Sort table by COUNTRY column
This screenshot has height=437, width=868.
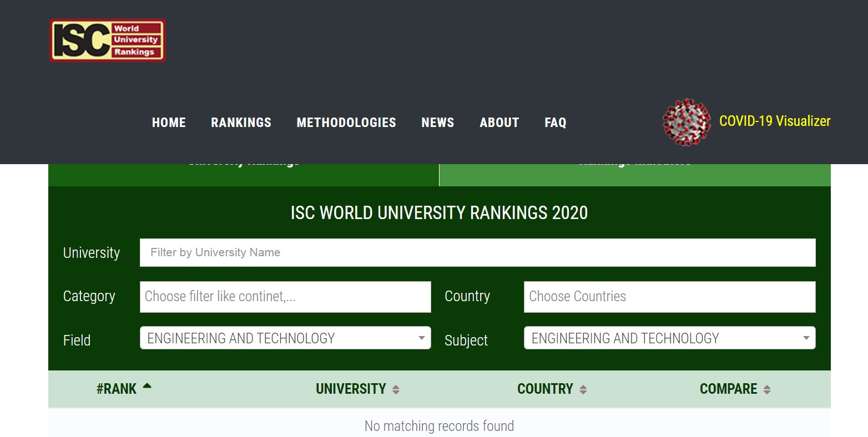583,390
